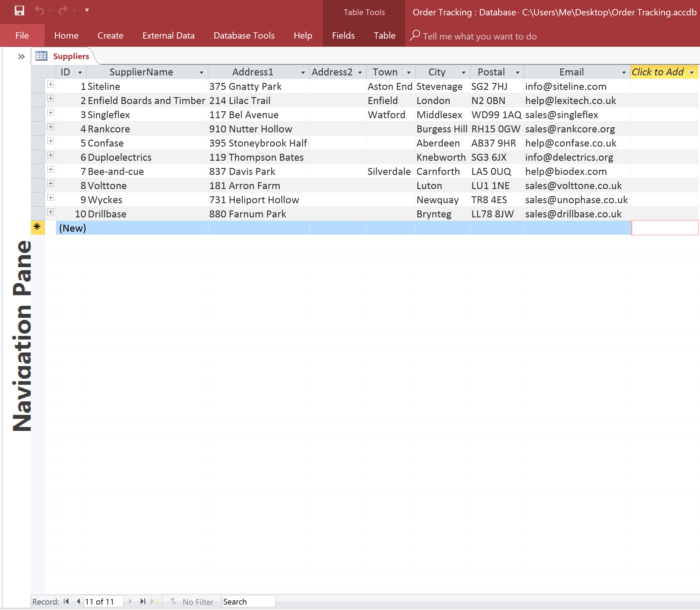Image resolution: width=700 pixels, height=610 pixels.
Task: Switch to the Home ribbon tab
Action: click(66, 35)
